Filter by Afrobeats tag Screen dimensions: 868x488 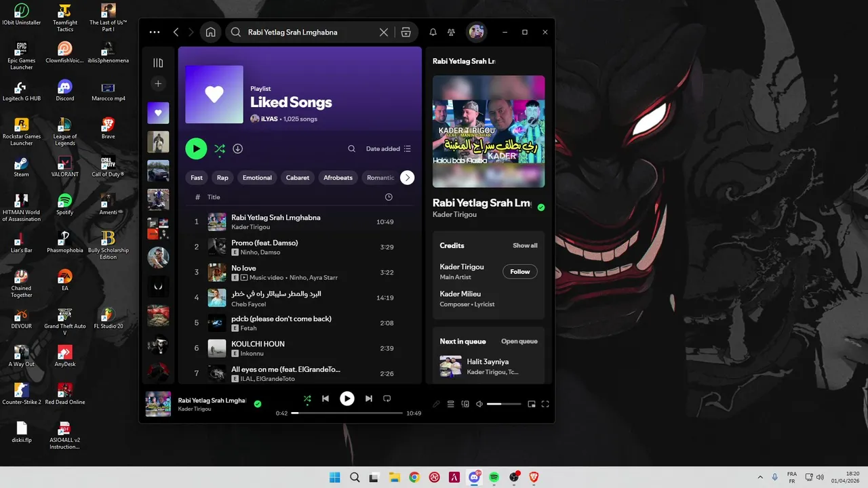coord(338,178)
